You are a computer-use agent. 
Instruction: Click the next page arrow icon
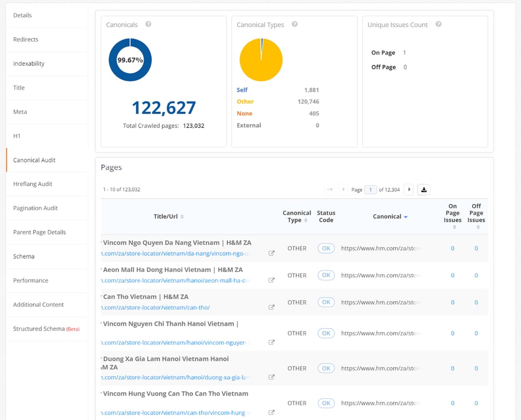click(x=409, y=189)
